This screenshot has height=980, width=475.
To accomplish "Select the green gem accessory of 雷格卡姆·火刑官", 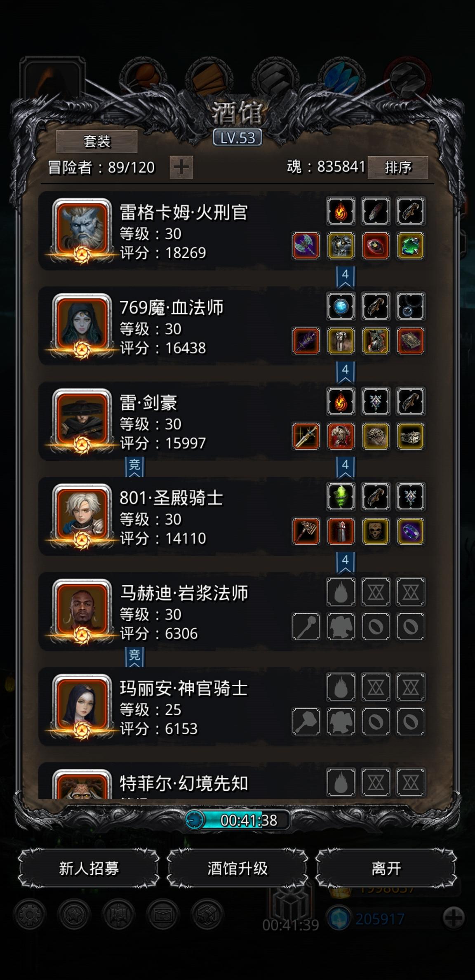I will click(x=410, y=246).
